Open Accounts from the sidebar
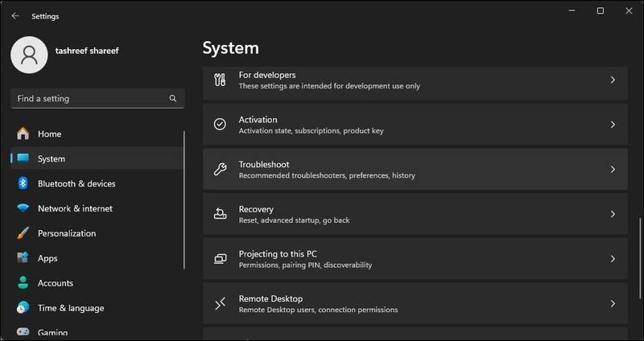Screen dimensions: 644x341 point(55,283)
